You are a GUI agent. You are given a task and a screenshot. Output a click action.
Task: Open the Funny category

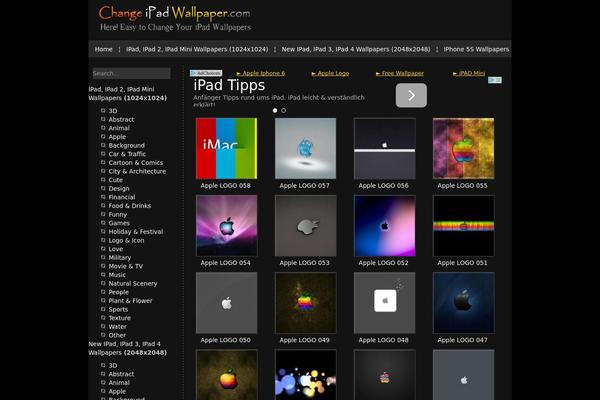click(x=117, y=215)
